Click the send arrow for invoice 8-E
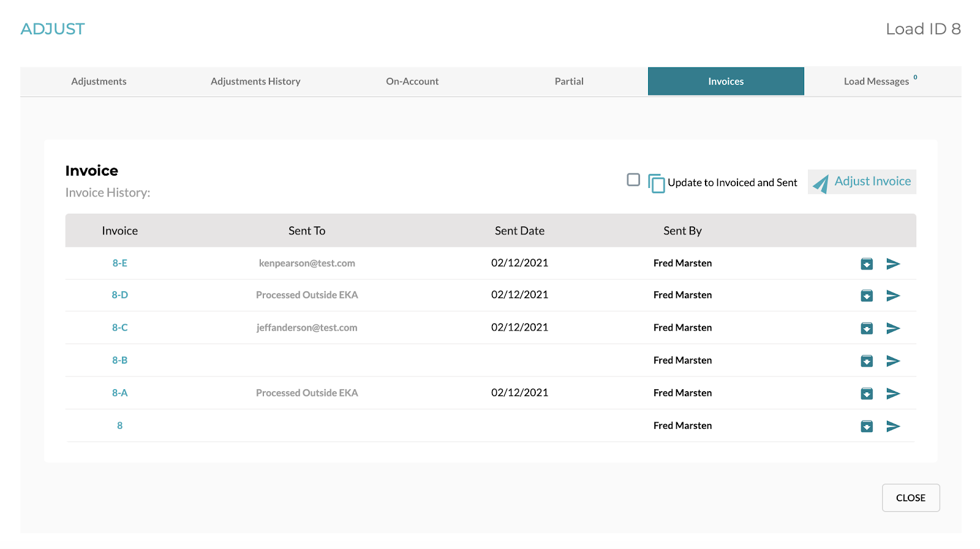The width and height of the screenshot is (980, 549). point(893,264)
